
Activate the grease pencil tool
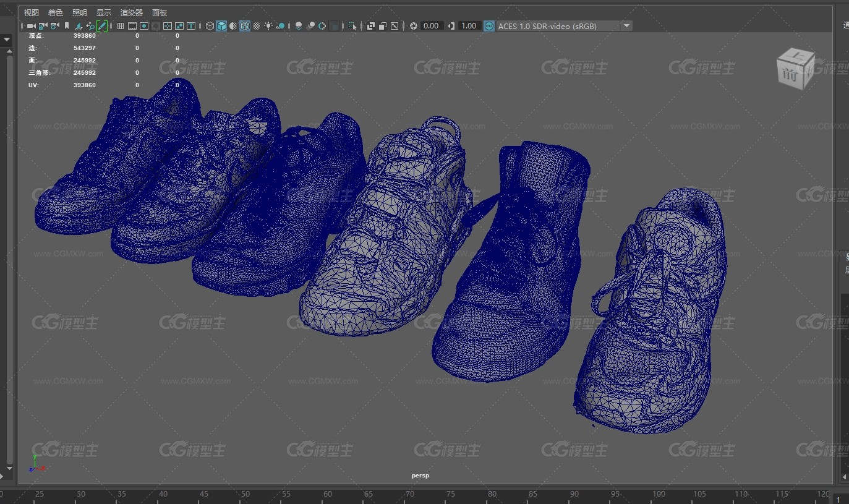[x=102, y=26]
